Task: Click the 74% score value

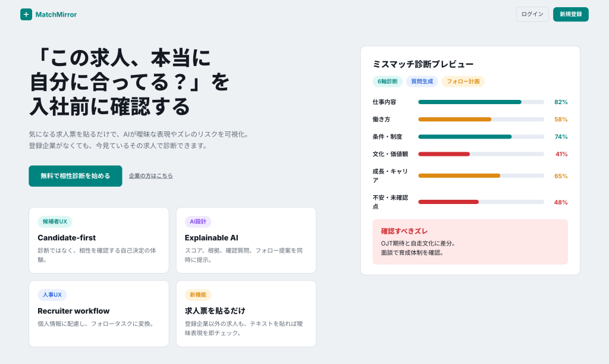Action: [561, 137]
